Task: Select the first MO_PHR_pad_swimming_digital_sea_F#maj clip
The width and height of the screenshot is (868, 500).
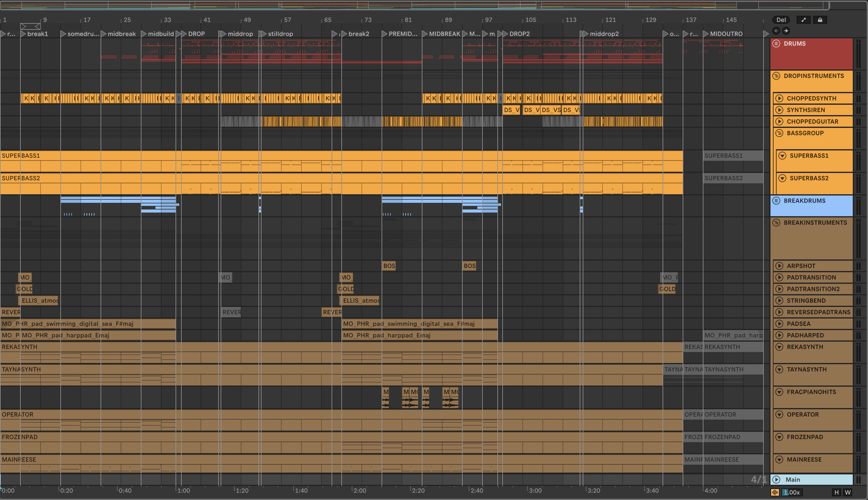Action: 88,324
